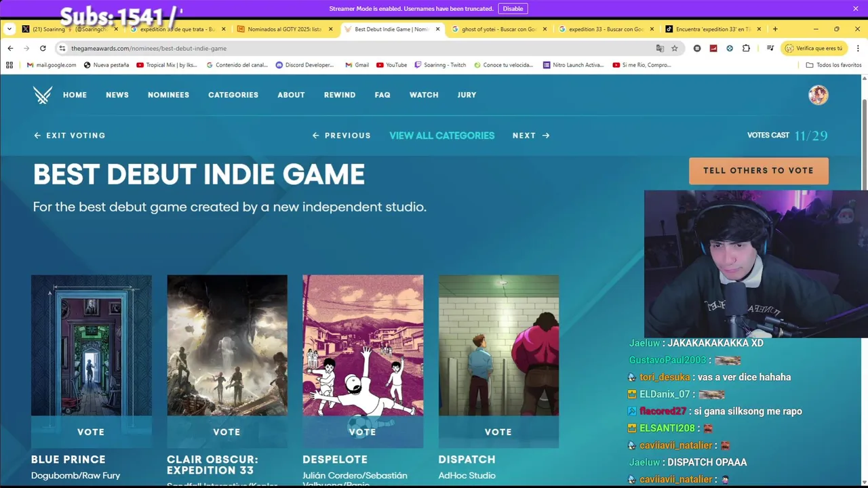Screen dimensions: 868x488
Task: Close the Best Debut Indie Game tab
Action: [437, 29]
